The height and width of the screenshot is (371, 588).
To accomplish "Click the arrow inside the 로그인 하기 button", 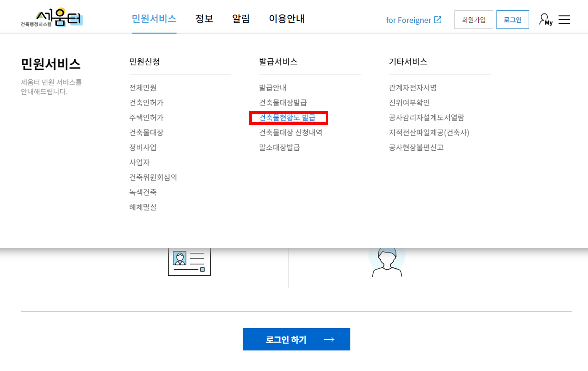I will (x=330, y=339).
